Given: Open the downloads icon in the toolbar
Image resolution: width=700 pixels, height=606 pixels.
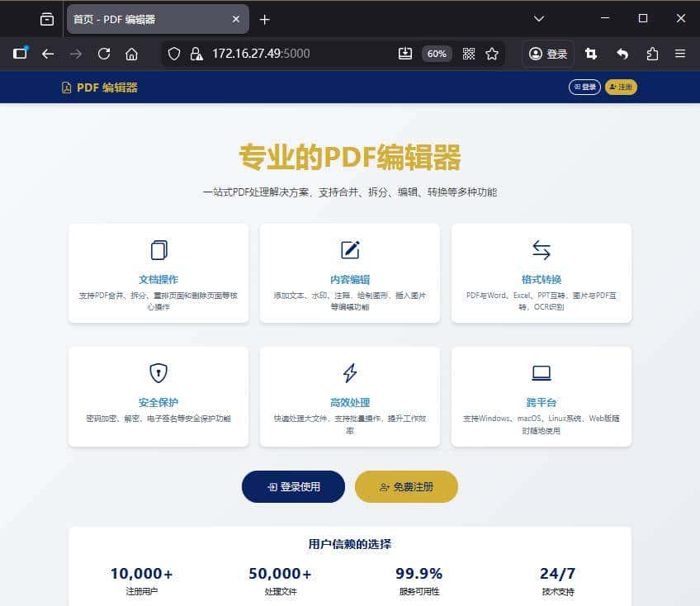Looking at the screenshot, I should tap(405, 53).
